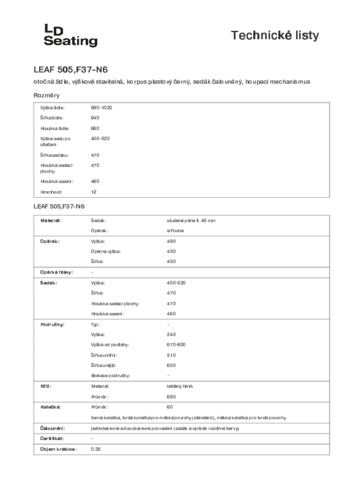The image size is (364, 500).
Task: Click the LD Seating logo
Action: click(x=71, y=35)
